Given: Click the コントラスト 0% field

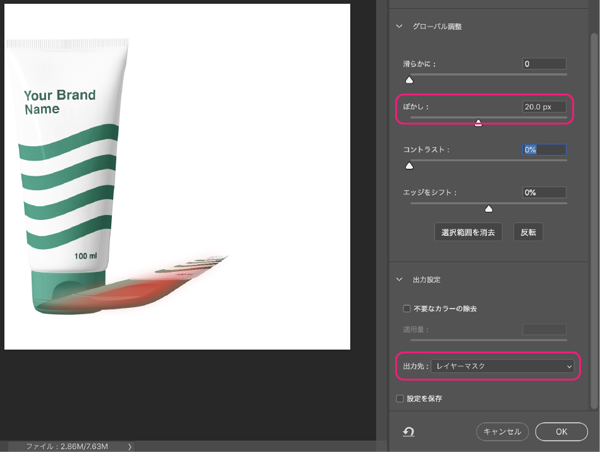Looking at the screenshot, I should point(544,150).
